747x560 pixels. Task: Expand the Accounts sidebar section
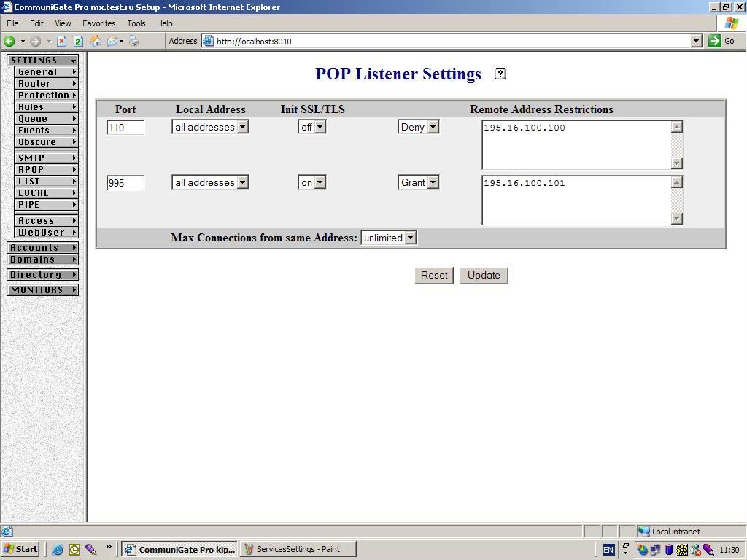(x=43, y=248)
